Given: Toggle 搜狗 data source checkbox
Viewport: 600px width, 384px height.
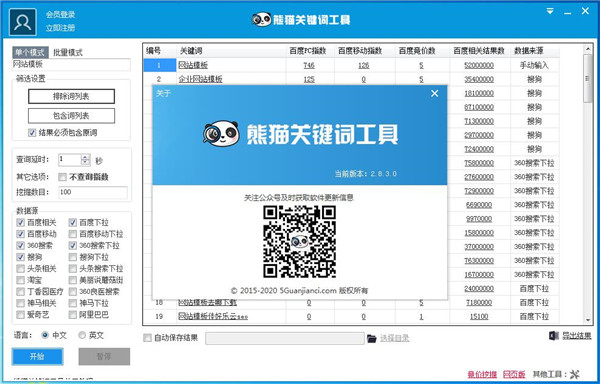Looking at the screenshot, I should [20, 257].
